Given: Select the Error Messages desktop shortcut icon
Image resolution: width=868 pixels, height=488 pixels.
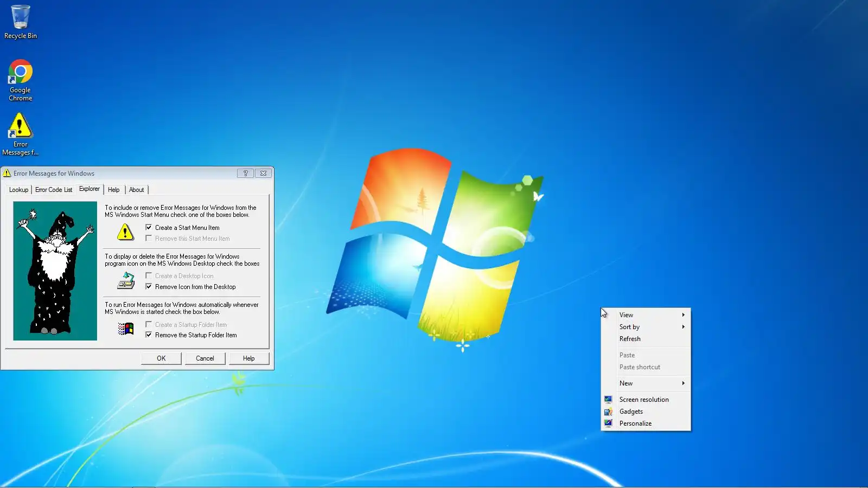Looking at the screenshot, I should [x=21, y=134].
